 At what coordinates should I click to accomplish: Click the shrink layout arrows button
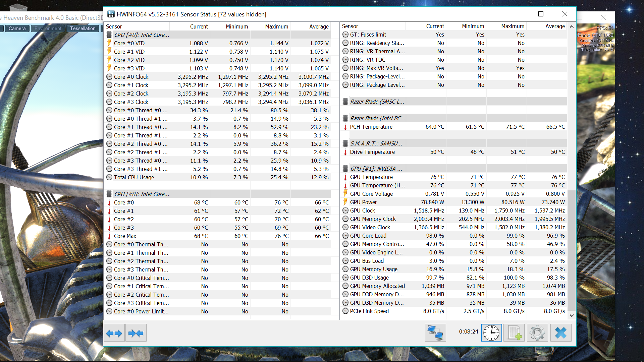pos(136,333)
